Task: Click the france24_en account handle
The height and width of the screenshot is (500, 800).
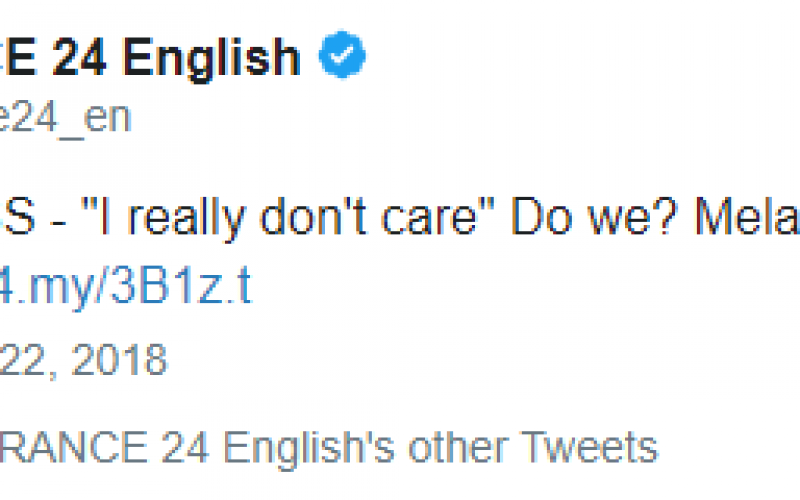Action: pyautogui.click(x=65, y=118)
